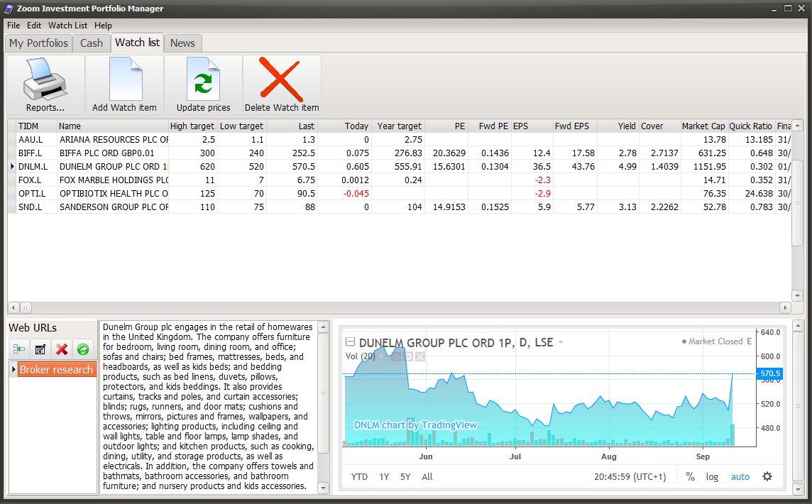
Task: Select the SND.L row
Action: pos(400,207)
